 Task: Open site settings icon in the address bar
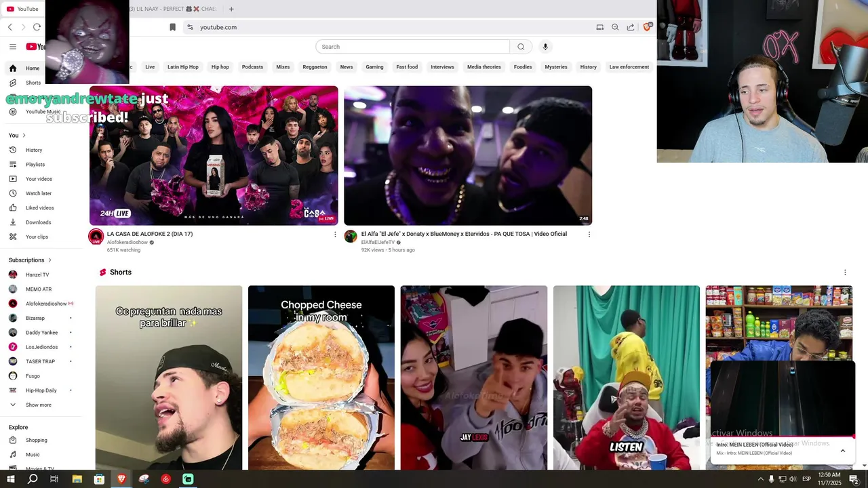tap(190, 27)
